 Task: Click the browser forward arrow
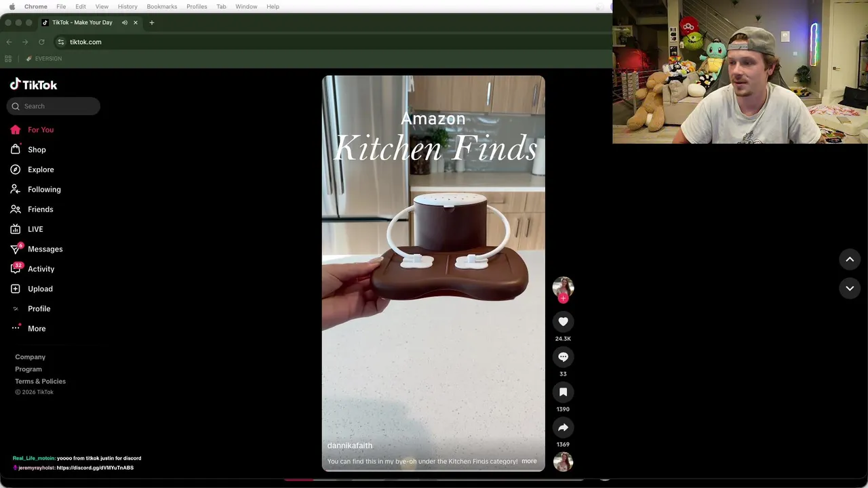coord(25,42)
